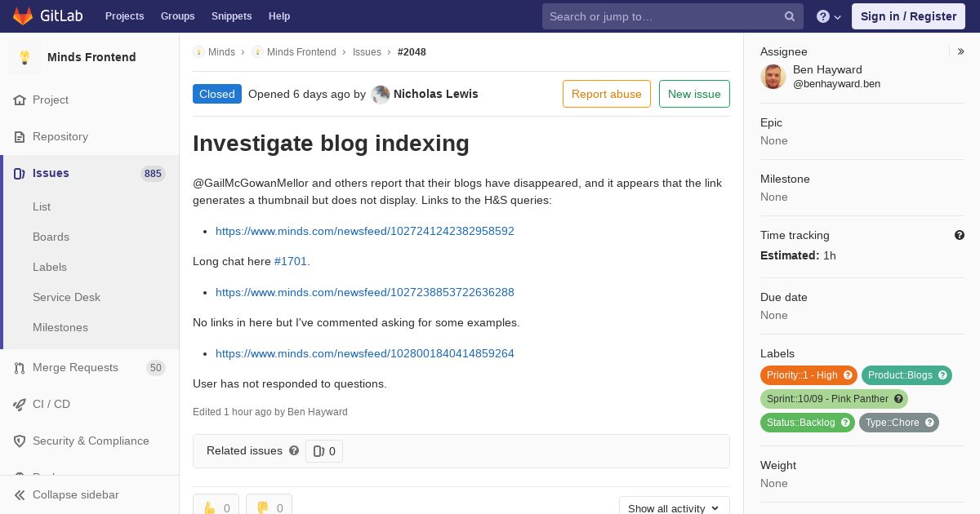This screenshot has height=514, width=980.
Task: Click Issues breadcrumb link
Action: click(367, 52)
